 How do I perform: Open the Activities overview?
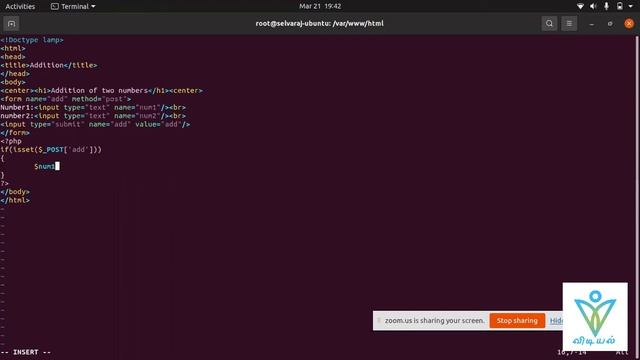coord(20,6)
